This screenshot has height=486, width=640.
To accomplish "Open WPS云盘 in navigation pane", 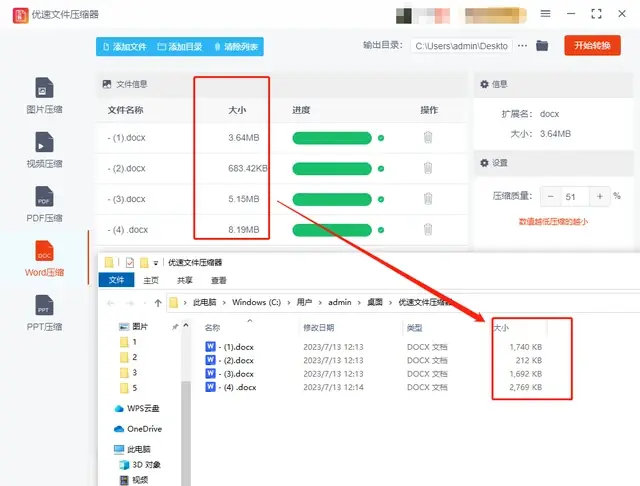I will point(137,408).
